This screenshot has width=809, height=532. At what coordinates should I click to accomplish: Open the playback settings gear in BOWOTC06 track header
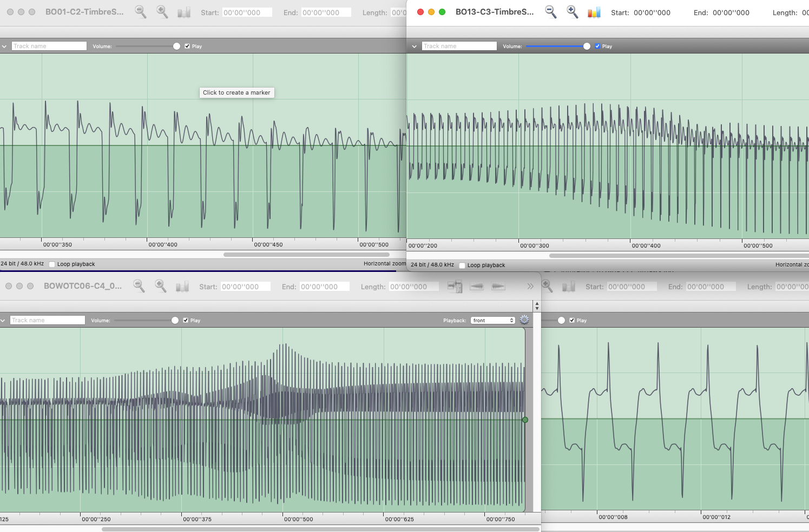coord(524,320)
